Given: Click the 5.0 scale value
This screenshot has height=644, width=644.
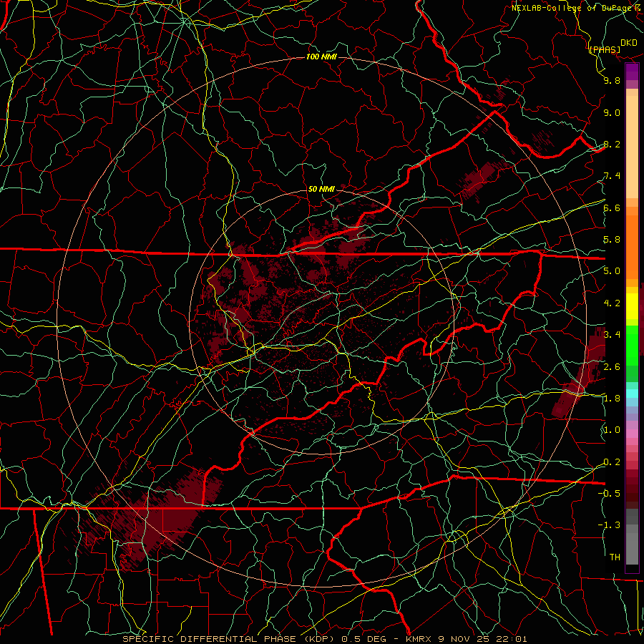Looking at the screenshot, I should click(x=612, y=271).
